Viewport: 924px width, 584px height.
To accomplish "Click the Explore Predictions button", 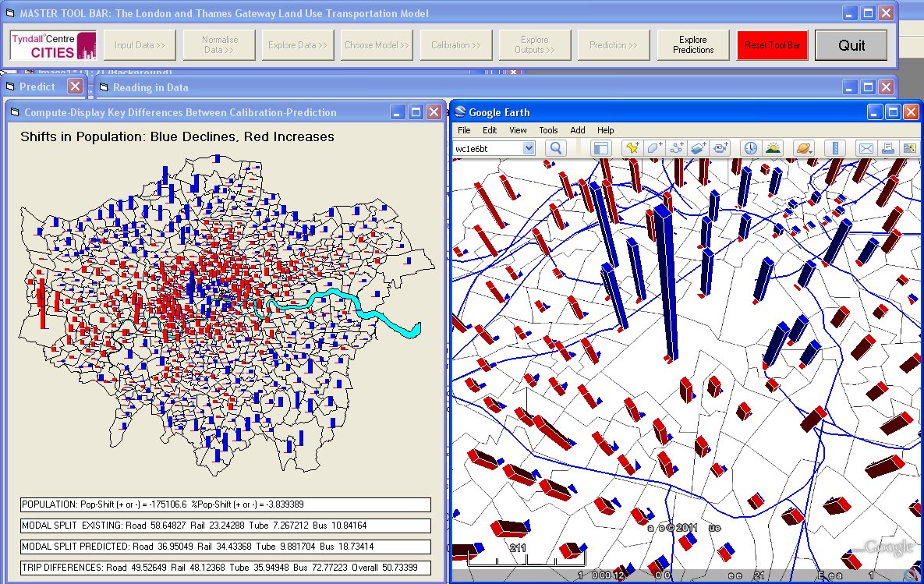I will pos(693,45).
